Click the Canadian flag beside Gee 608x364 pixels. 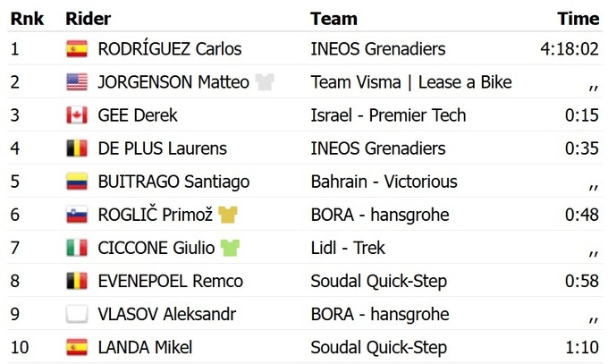pyautogui.click(x=77, y=115)
